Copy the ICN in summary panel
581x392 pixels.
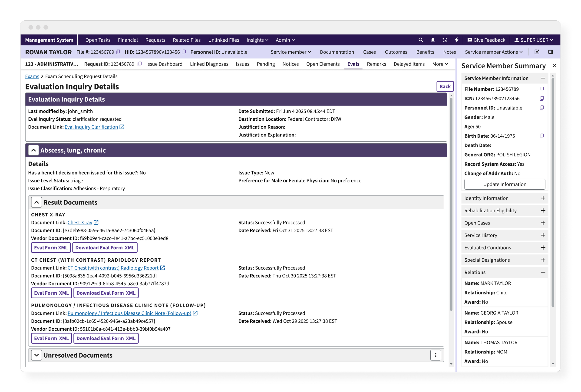tap(541, 99)
